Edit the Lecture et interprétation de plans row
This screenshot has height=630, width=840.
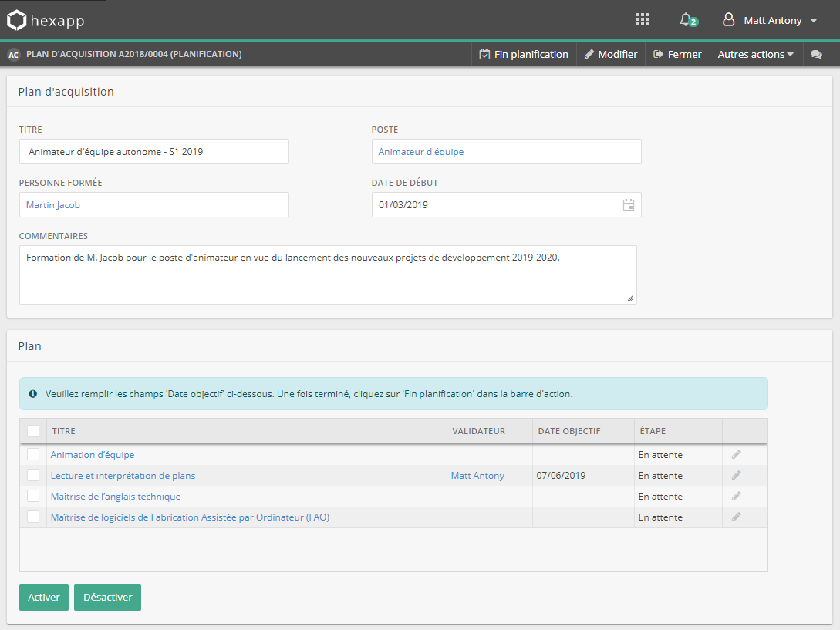[x=737, y=476]
